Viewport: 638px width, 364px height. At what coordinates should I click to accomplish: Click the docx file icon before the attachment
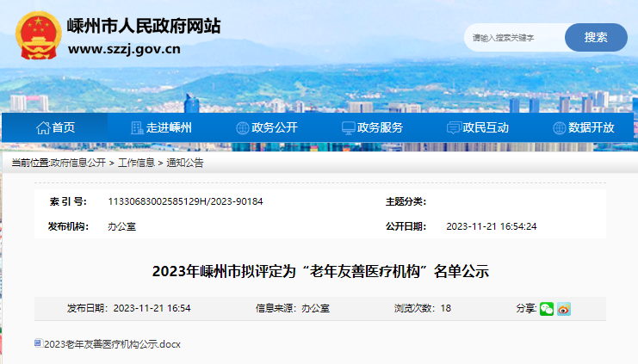(38, 343)
